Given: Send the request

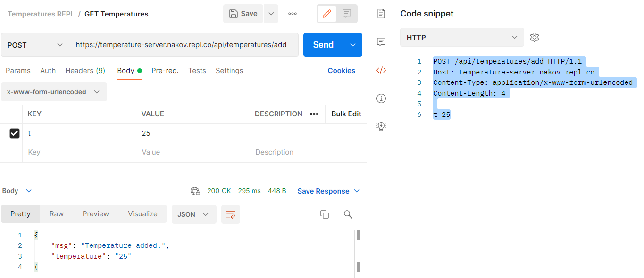Looking at the screenshot, I should point(323,45).
